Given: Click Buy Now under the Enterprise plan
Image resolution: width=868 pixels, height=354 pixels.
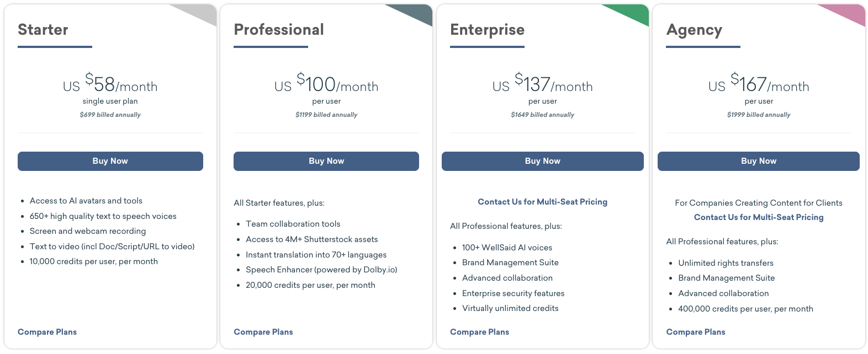Looking at the screenshot, I should pyautogui.click(x=543, y=161).
